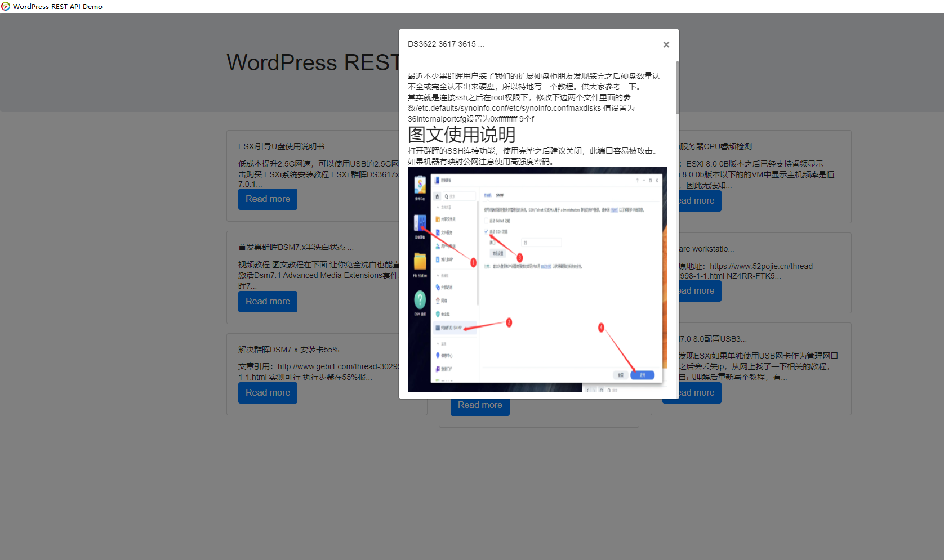The width and height of the screenshot is (944, 560).
Task: Click the 首发黑群晖DSM7.x半洗白状态 ... card title
Action: [x=296, y=247]
